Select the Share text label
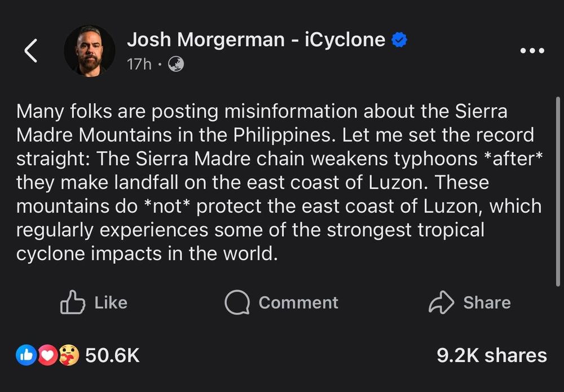Image resolution: width=564 pixels, height=392 pixels. tap(487, 302)
